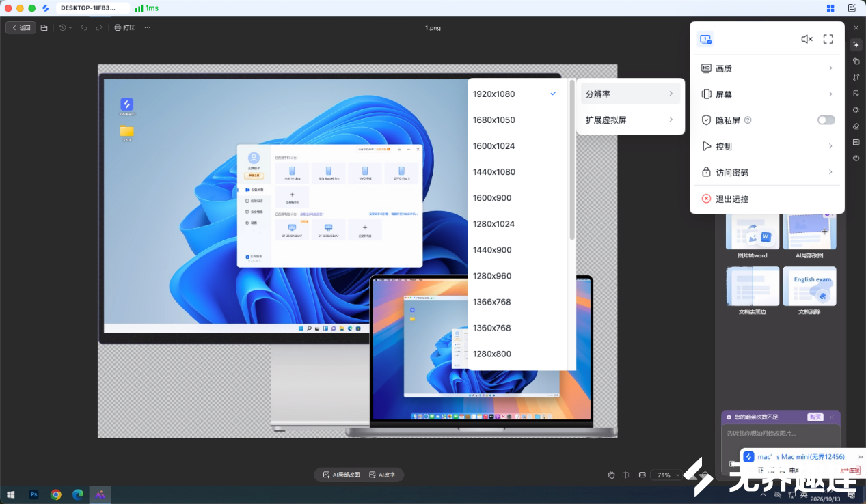Open the folder icon in the top toolbar
This screenshot has height=504, width=866.
click(x=44, y=28)
